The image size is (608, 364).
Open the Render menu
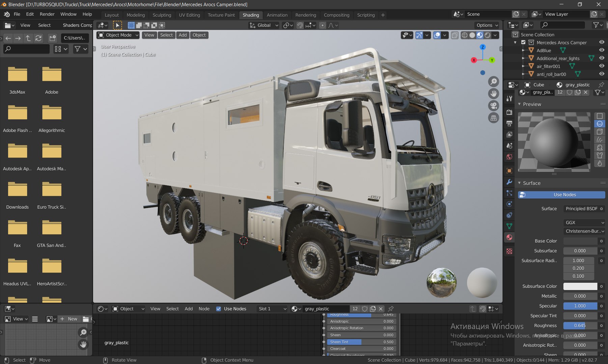[47, 14]
